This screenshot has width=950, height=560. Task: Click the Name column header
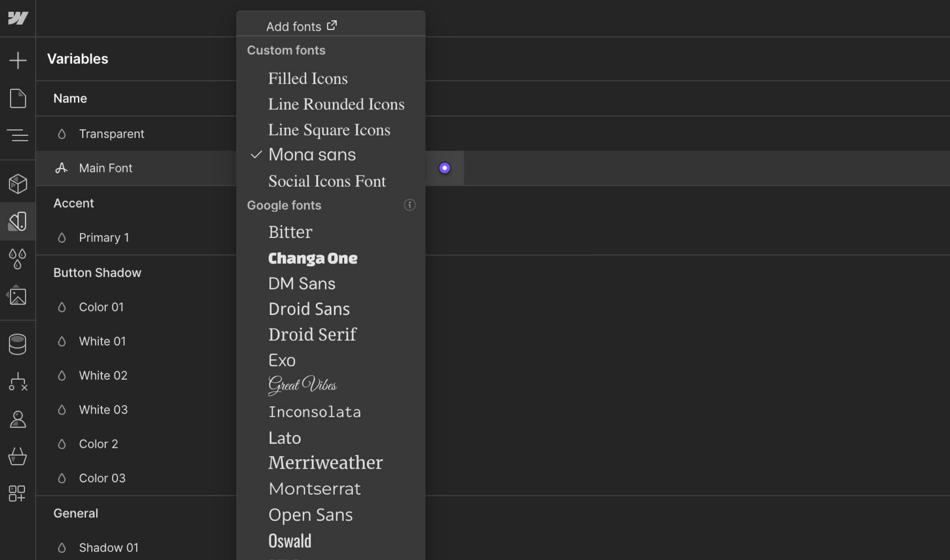click(70, 98)
